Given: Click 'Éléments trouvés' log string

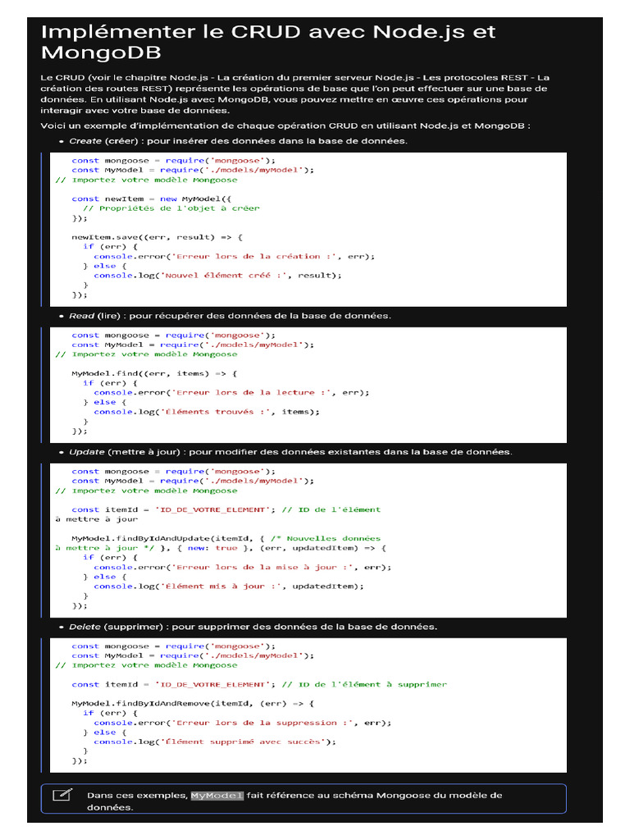Looking at the screenshot, I should point(216,412).
